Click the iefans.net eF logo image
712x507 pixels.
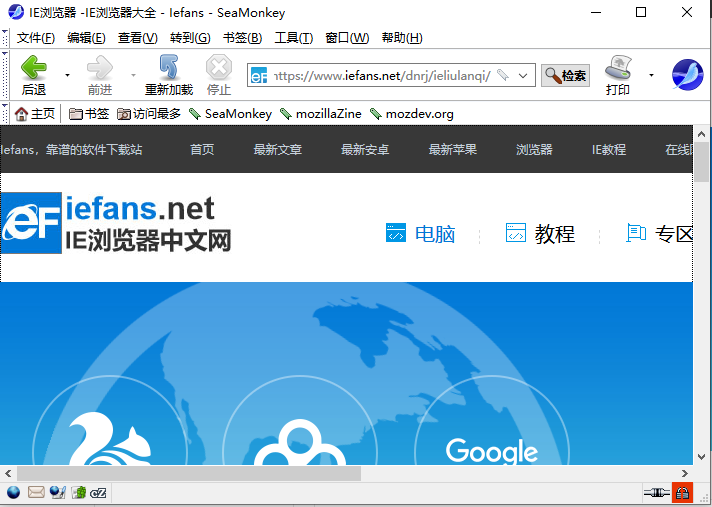pos(31,223)
